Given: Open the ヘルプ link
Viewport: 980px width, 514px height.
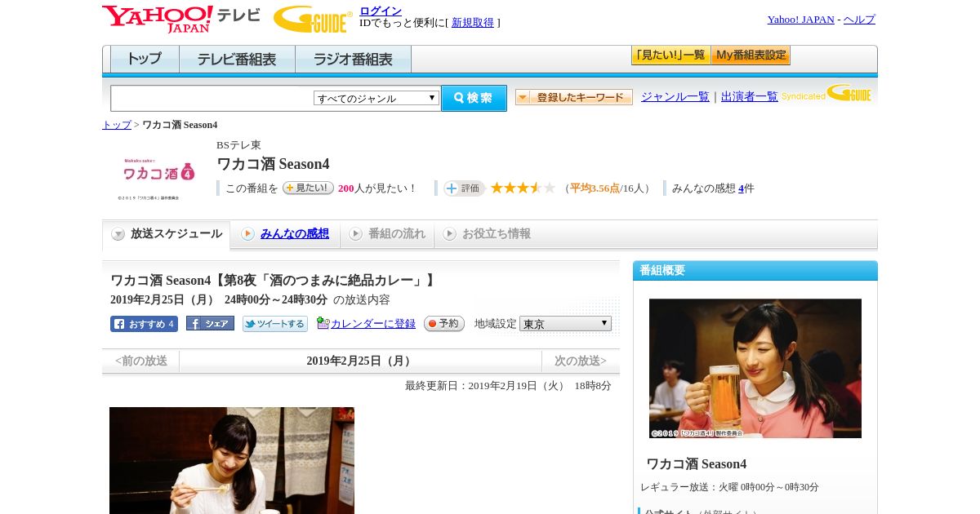Looking at the screenshot, I should pos(859,20).
